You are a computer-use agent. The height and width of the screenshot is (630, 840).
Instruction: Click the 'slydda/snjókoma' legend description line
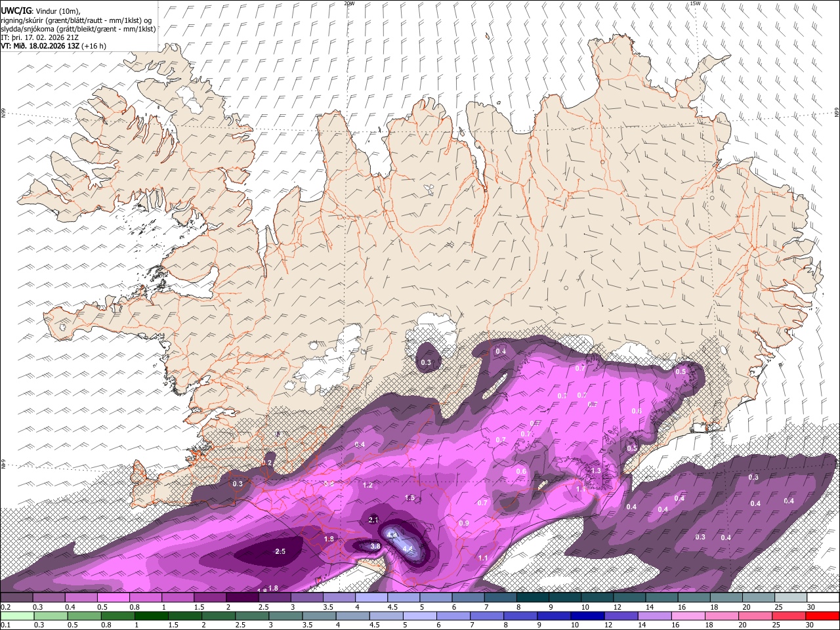point(78,29)
